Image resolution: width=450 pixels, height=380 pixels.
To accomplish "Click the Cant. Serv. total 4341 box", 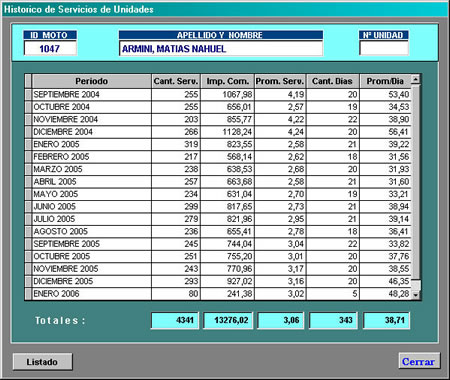I will coord(175,320).
